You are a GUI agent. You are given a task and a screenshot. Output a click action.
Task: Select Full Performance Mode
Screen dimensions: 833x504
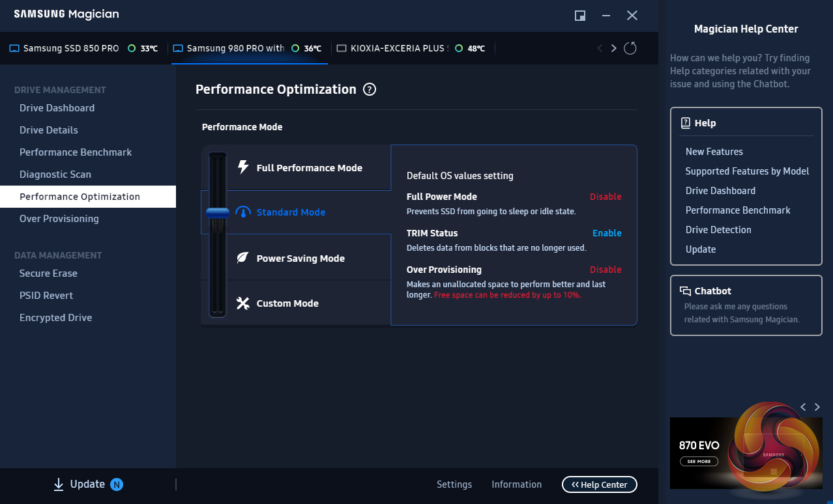309,168
